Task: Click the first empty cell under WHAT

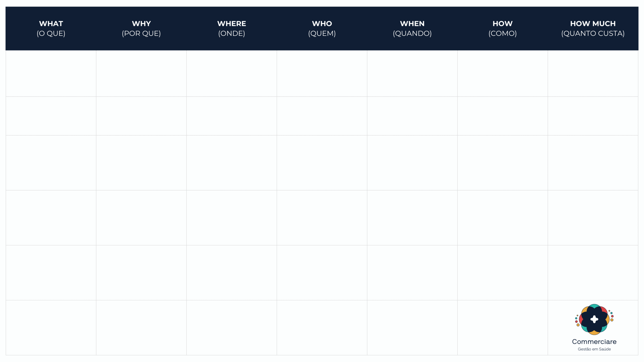Action: point(51,73)
